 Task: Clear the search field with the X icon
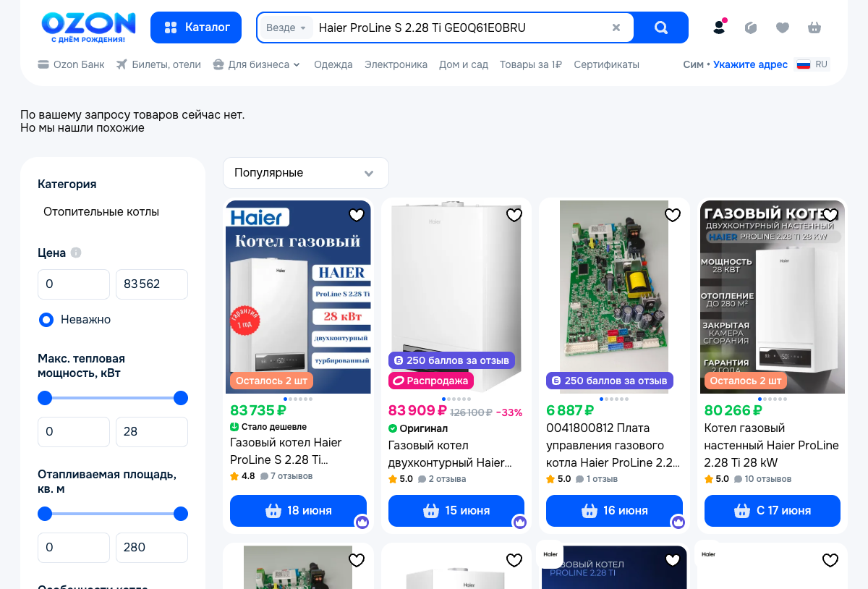point(616,27)
